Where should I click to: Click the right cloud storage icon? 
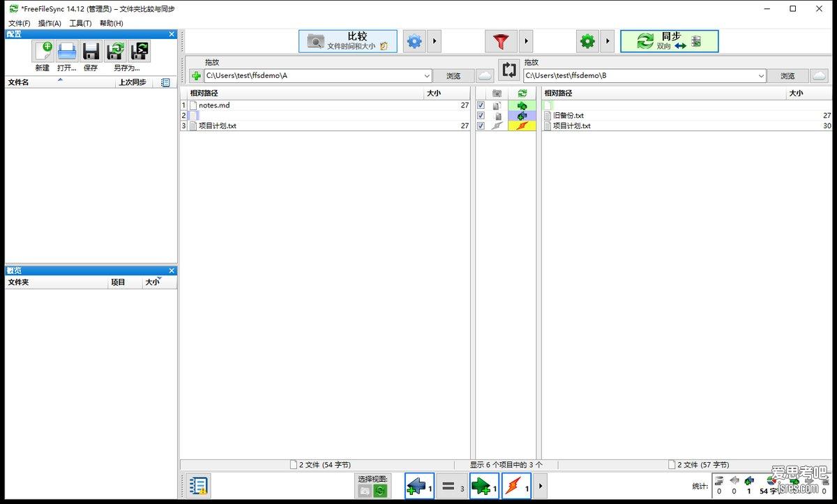coord(820,76)
